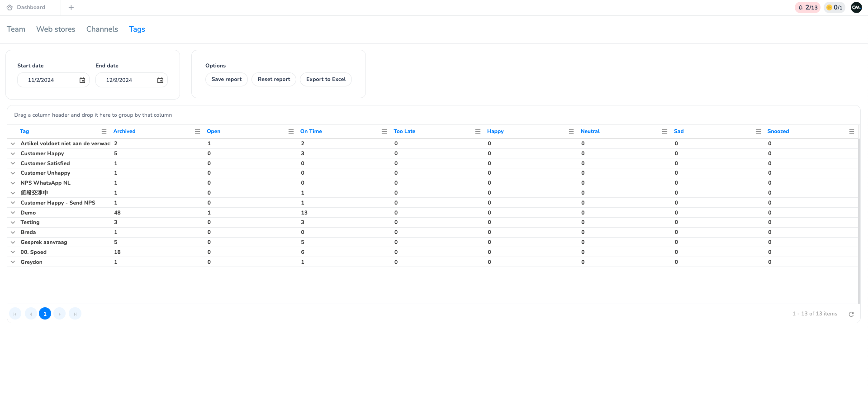Switch to the Channels tab
The width and height of the screenshot is (868, 396).
[102, 29]
